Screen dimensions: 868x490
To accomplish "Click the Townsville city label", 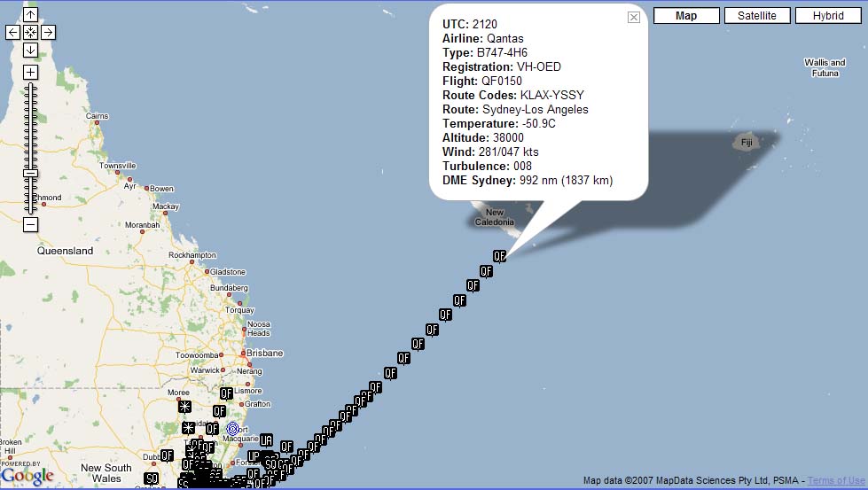I will (x=117, y=166).
